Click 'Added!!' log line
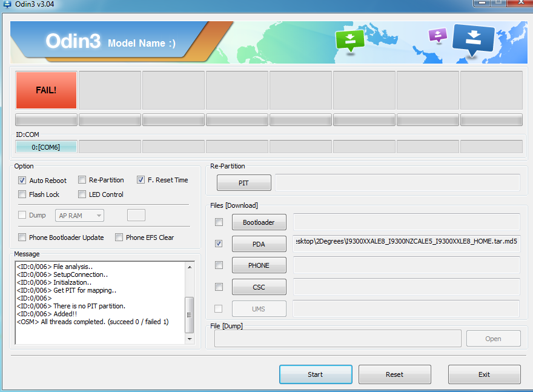The width and height of the screenshot is (533, 392). (47, 314)
